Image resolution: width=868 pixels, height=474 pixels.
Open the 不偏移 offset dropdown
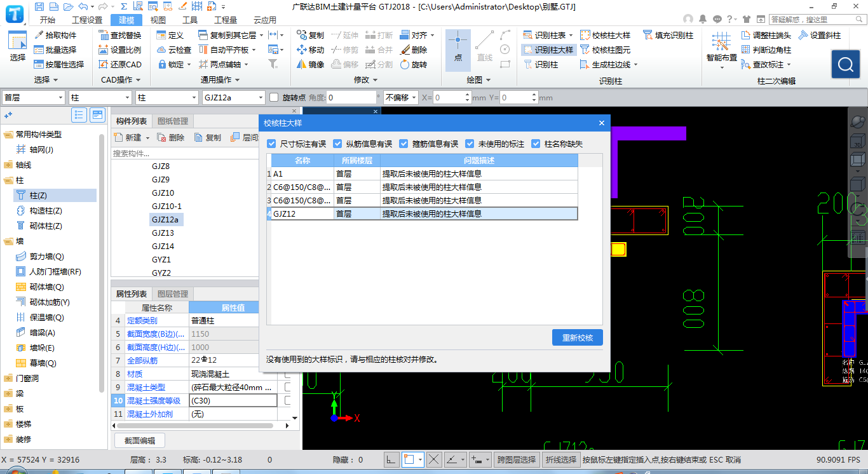point(401,98)
